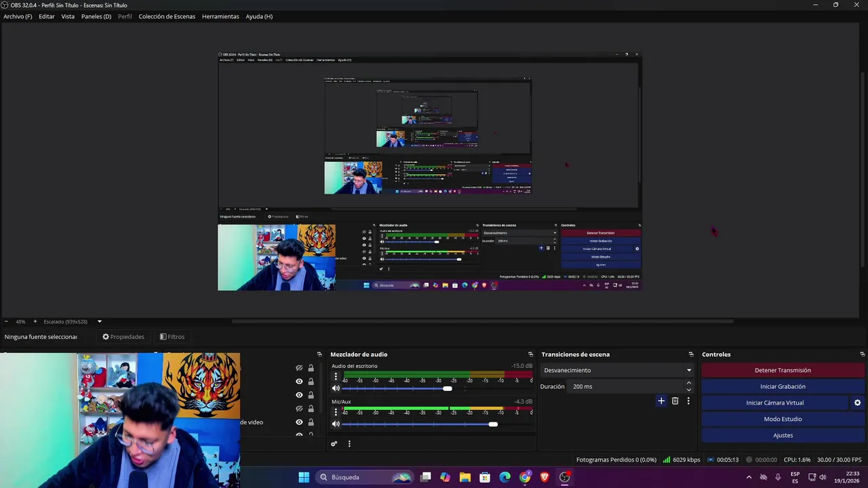Click the screen capture preview canvas
The image size is (868, 488).
[429, 171]
